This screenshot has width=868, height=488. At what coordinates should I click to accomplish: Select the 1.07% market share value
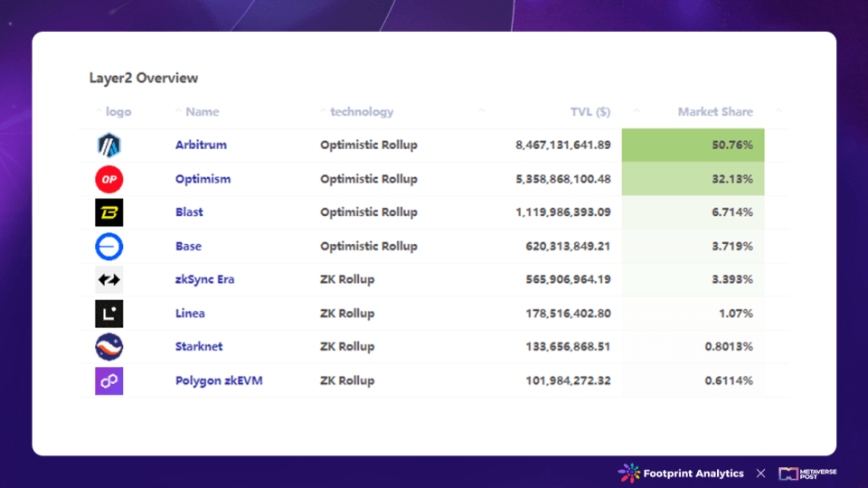(736, 314)
